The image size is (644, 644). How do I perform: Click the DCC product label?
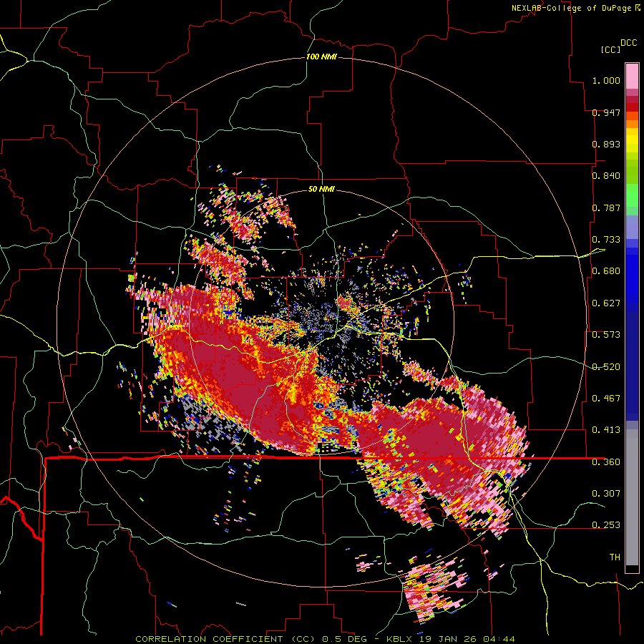coord(629,43)
